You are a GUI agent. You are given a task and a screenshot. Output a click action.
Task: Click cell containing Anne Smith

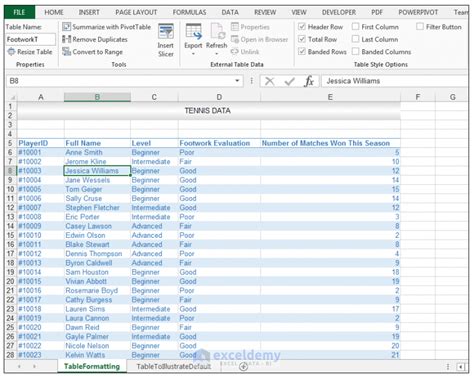pos(97,152)
